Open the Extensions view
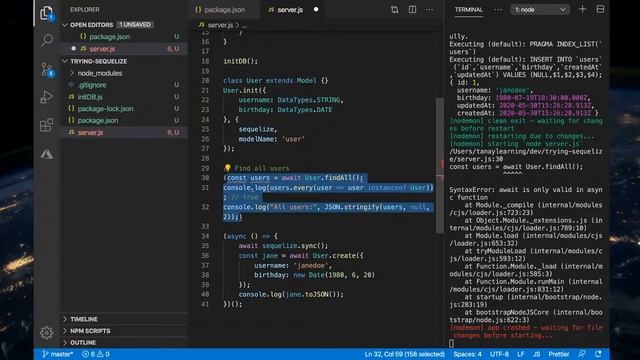 click(x=47, y=124)
